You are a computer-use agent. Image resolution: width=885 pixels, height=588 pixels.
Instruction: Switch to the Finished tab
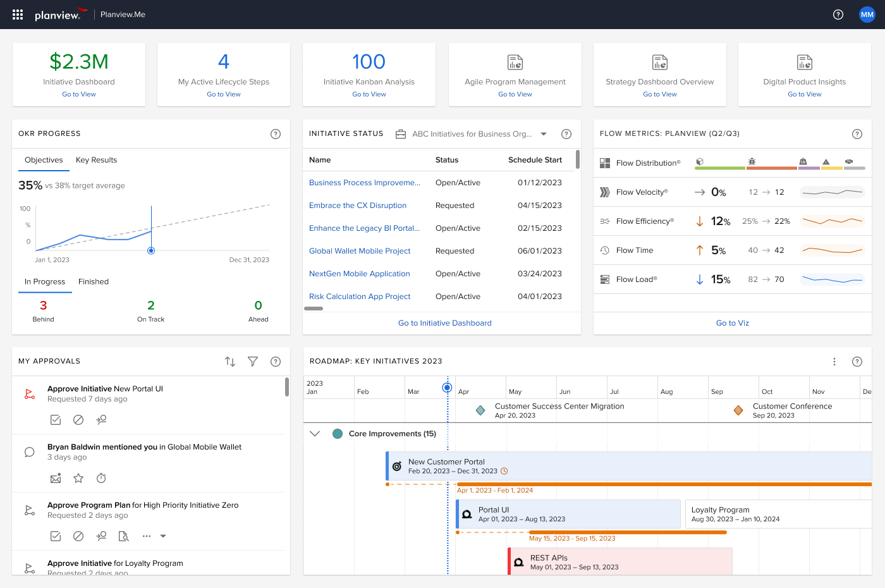(x=94, y=282)
